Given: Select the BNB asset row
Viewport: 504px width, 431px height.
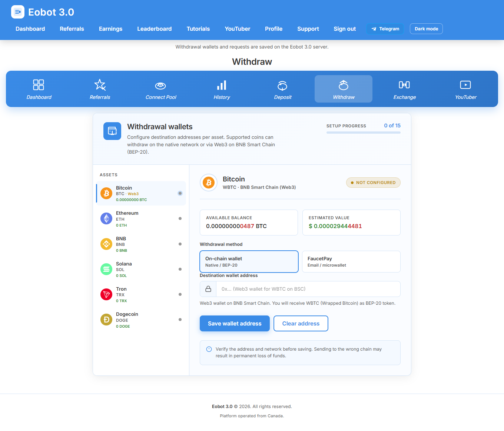Looking at the screenshot, I should (141, 244).
